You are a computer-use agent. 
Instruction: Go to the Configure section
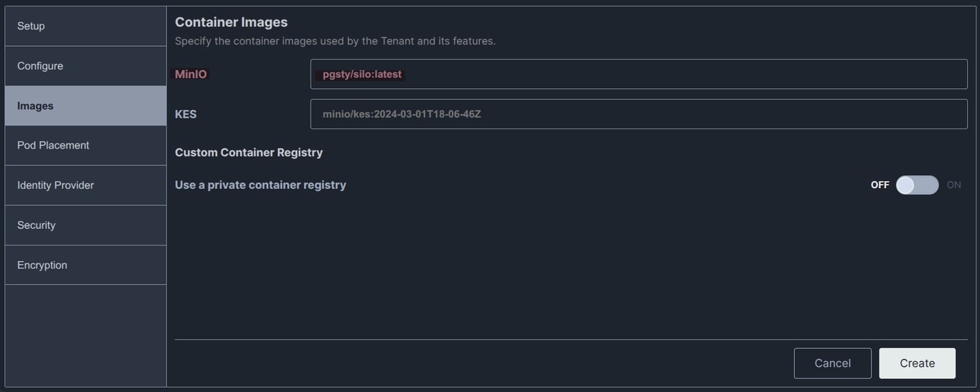85,66
